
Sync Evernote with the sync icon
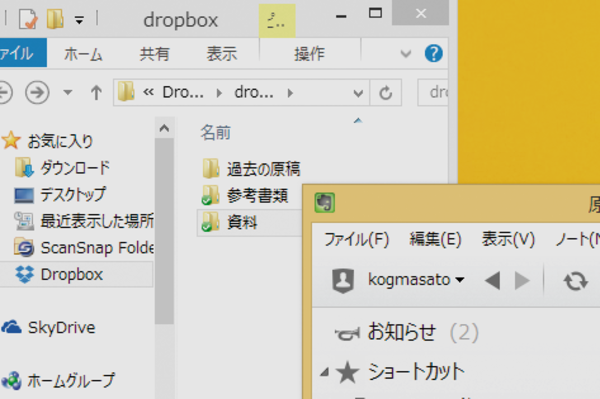tap(575, 281)
